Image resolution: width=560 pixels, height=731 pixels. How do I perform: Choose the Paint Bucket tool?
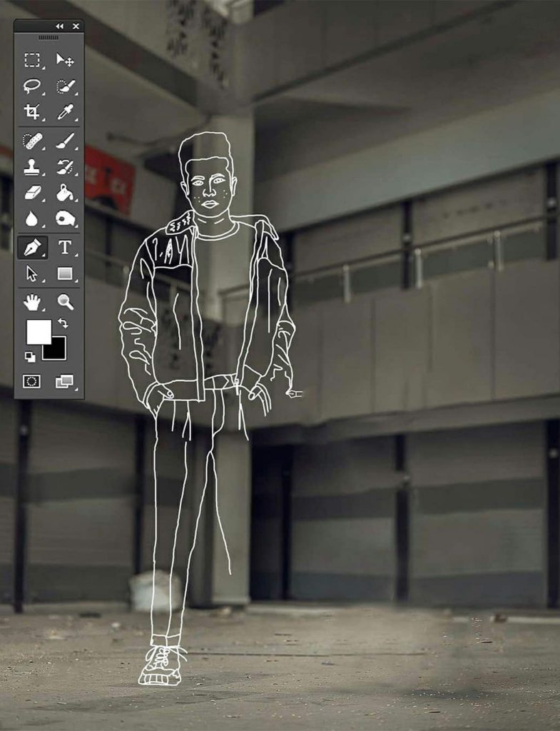point(65,192)
